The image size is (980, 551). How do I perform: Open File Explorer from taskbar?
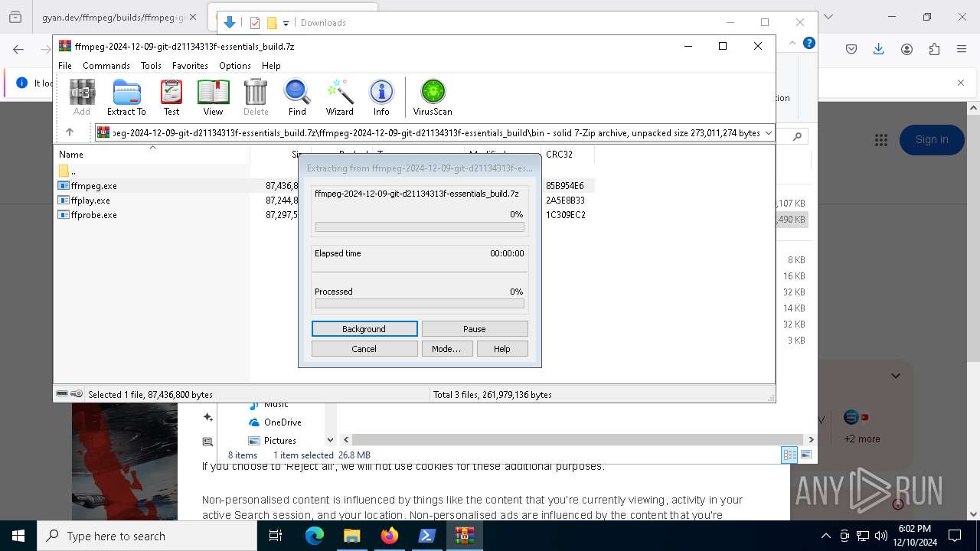tap(351, 536)
